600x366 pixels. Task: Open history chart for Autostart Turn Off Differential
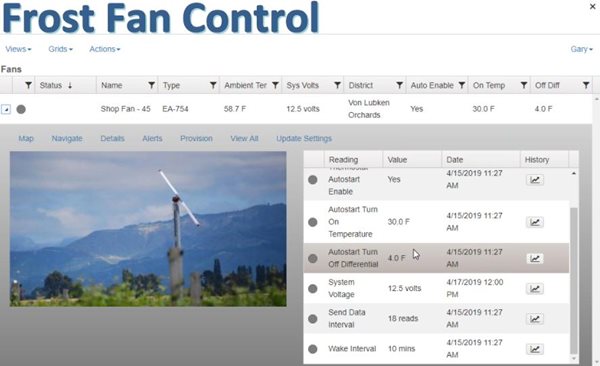tap(535, 259)
